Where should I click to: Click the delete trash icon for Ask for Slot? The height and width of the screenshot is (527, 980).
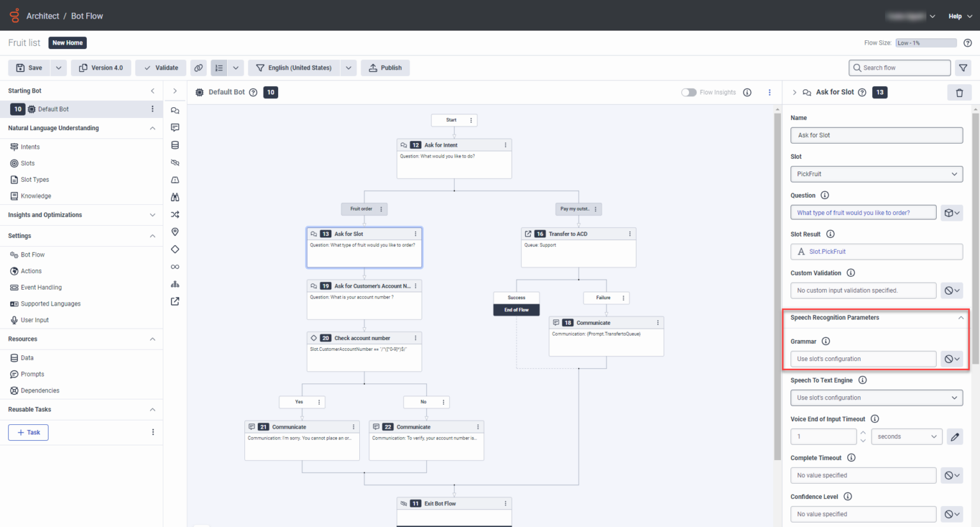click(x=960, y=92)
